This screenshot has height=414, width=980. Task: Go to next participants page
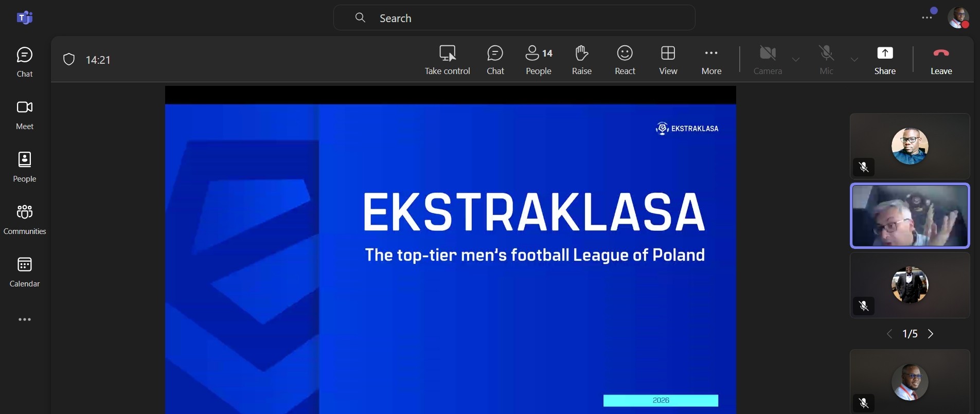coord(931,334)
